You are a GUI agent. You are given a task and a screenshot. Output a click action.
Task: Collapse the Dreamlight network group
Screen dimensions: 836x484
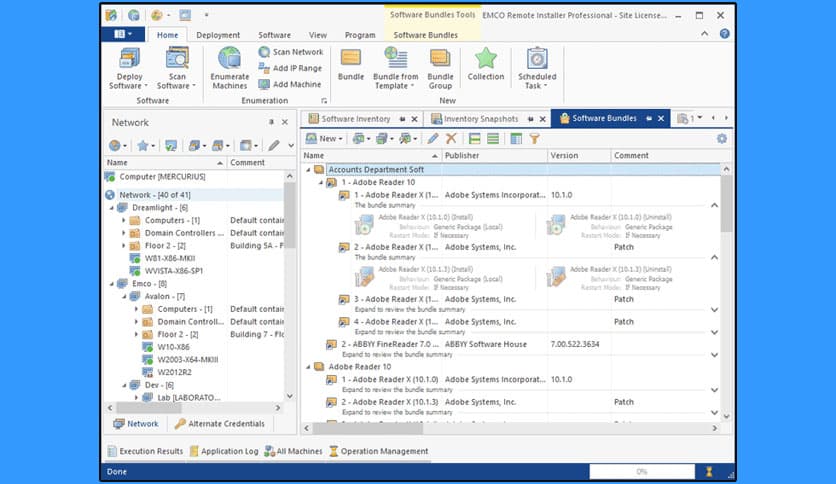(112, 208)
